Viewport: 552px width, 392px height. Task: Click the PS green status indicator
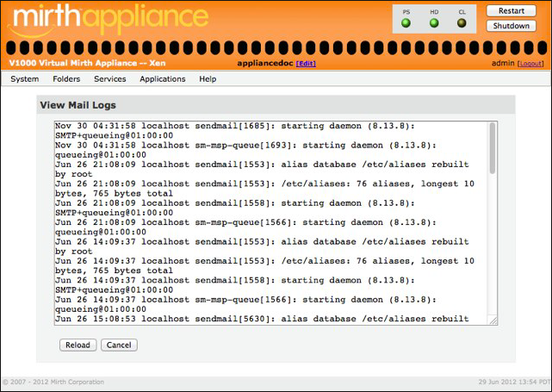coord(406,23)
